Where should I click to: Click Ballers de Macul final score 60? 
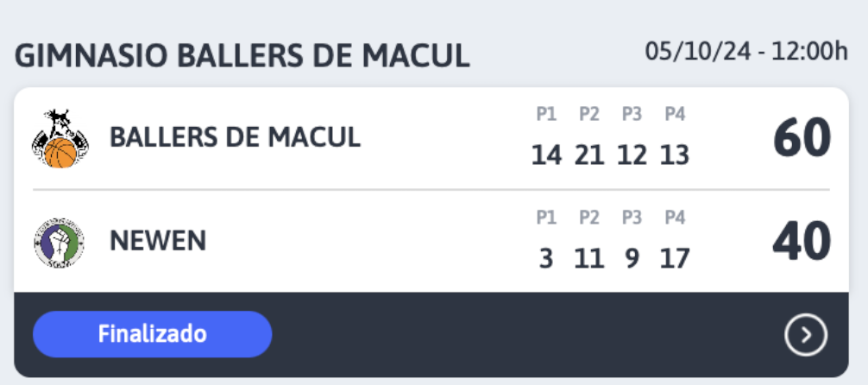[x=802, y=138]
